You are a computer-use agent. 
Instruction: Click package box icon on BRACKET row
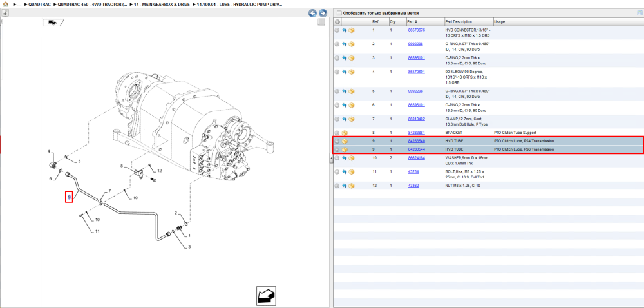[345, 133]
